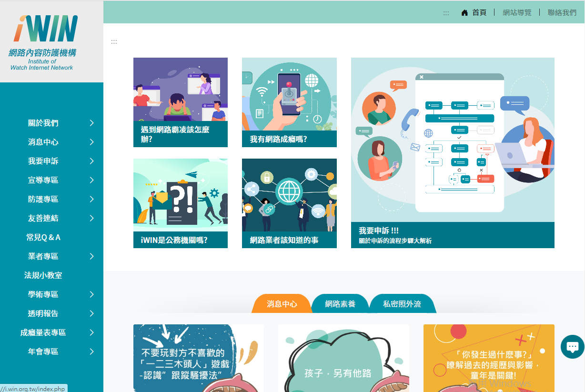
Task: Expand the 消息中心 sidebar chevron
Action: 91,142
